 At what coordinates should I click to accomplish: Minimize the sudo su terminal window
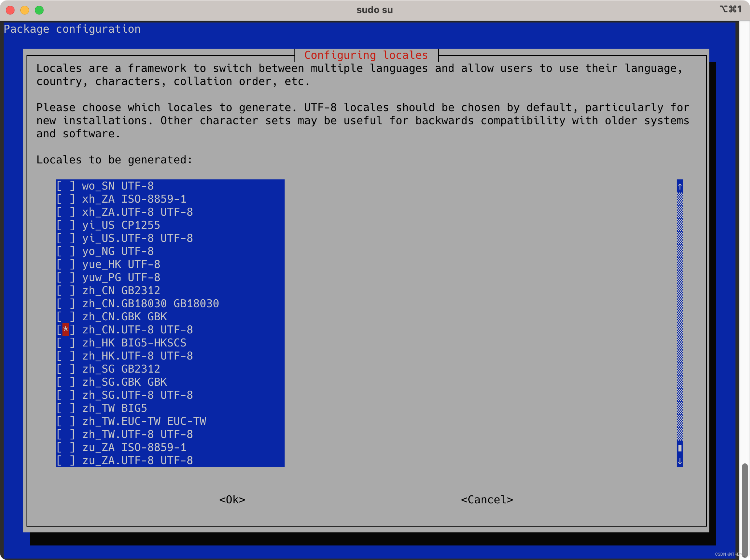point(25,10)
